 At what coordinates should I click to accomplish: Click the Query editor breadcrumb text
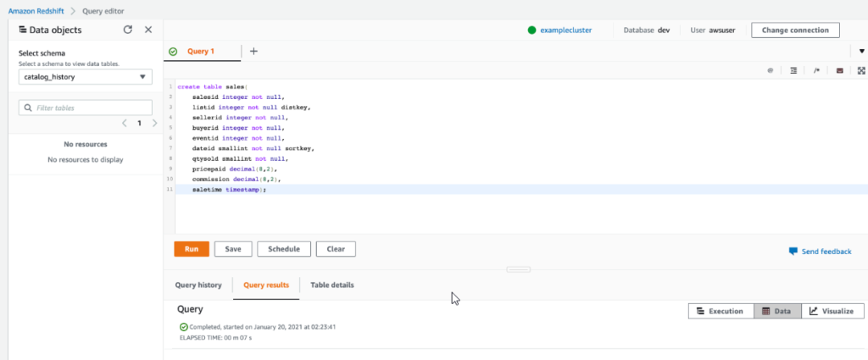tap(103, 10)
